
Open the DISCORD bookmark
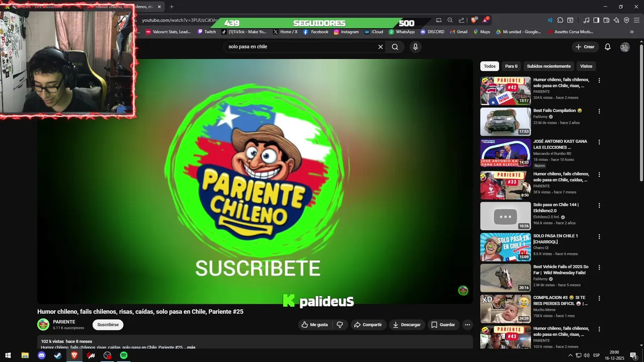coord(432,32)
